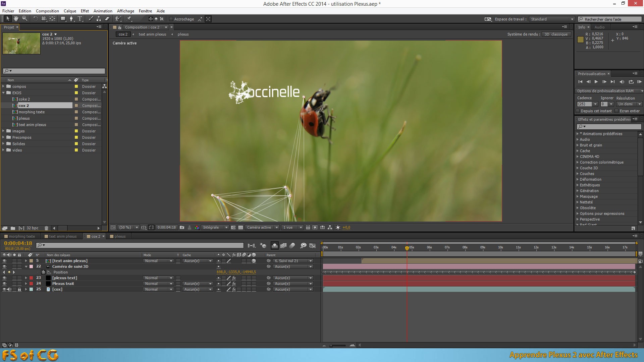Drag the playhead timeline marker at 04s
This screenshot has width=644, height=362.
tap(394, 247)
